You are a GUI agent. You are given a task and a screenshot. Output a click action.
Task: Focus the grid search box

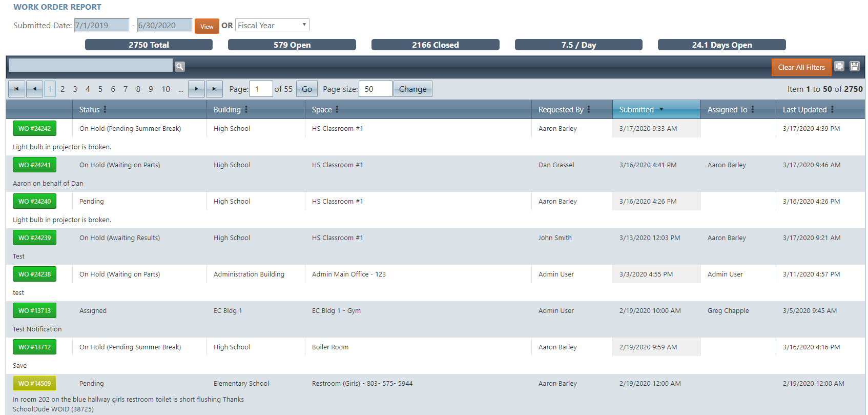pos(91,65)
